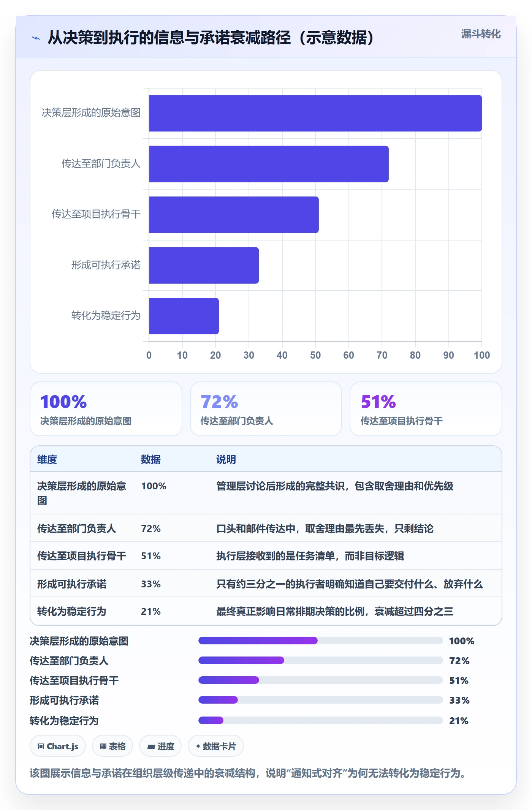Open the 51% 传达至项目执行骨干 stat card

[426, 409]
